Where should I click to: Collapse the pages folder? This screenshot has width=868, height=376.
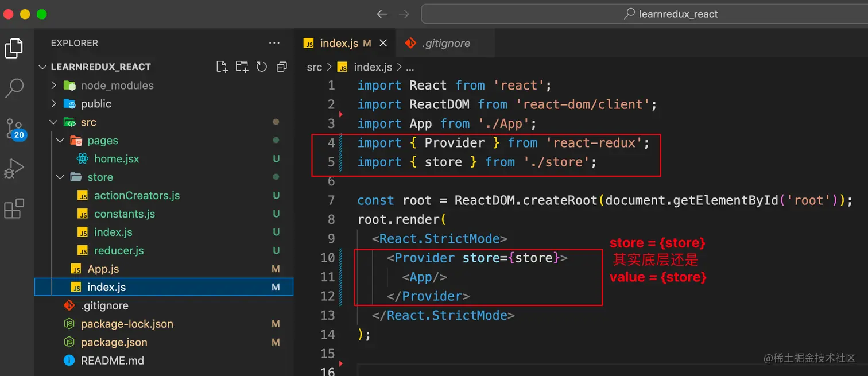click(x=94, y=141)
